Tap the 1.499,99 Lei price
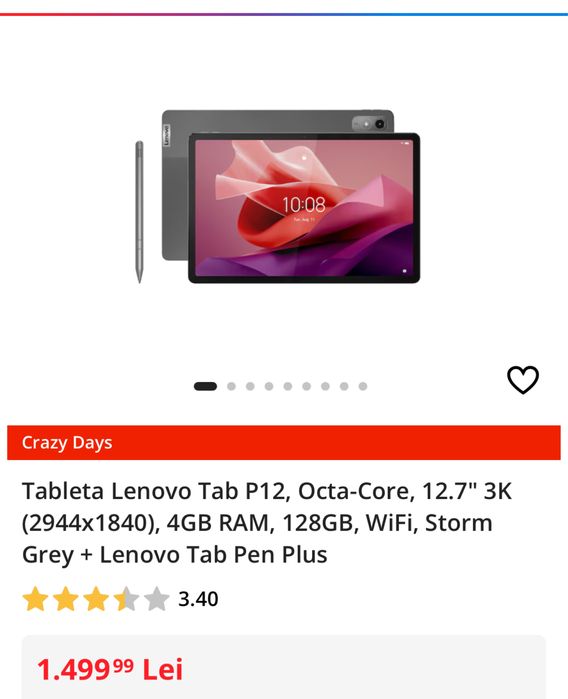This screenshot has height=699, width=568. [x=110, y=669]
